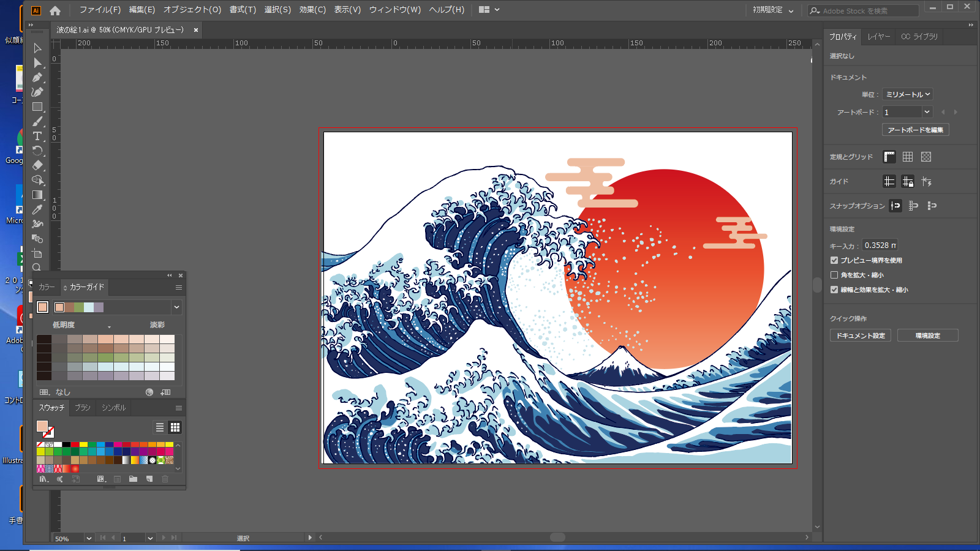The width and height of the screenshot is (980, 551).
Task: Switch to the シンボル tab
Action: [x=113, y=408]
